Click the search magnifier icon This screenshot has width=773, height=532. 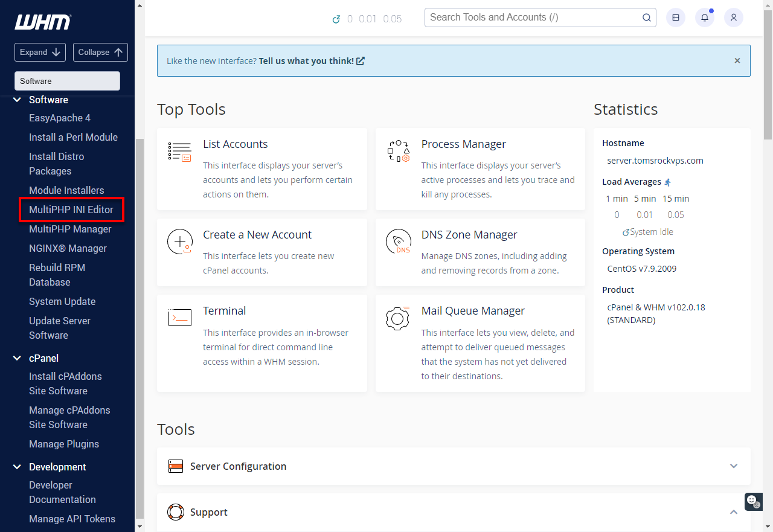(x=646, y=18)
